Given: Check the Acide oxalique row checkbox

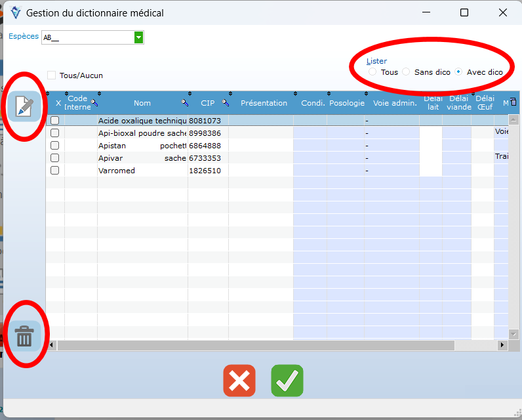Looking at the screenshot, I should click(54, 120).
